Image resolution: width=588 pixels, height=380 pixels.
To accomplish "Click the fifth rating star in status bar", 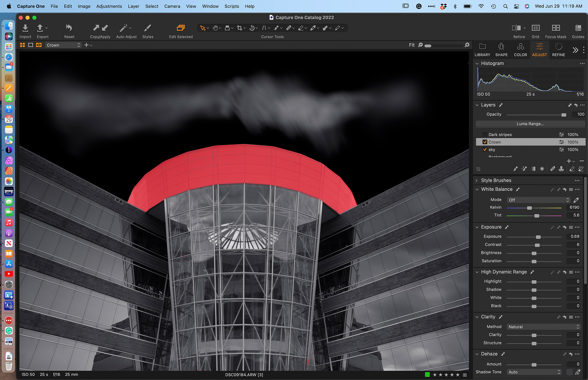I will tap(457, 374).
